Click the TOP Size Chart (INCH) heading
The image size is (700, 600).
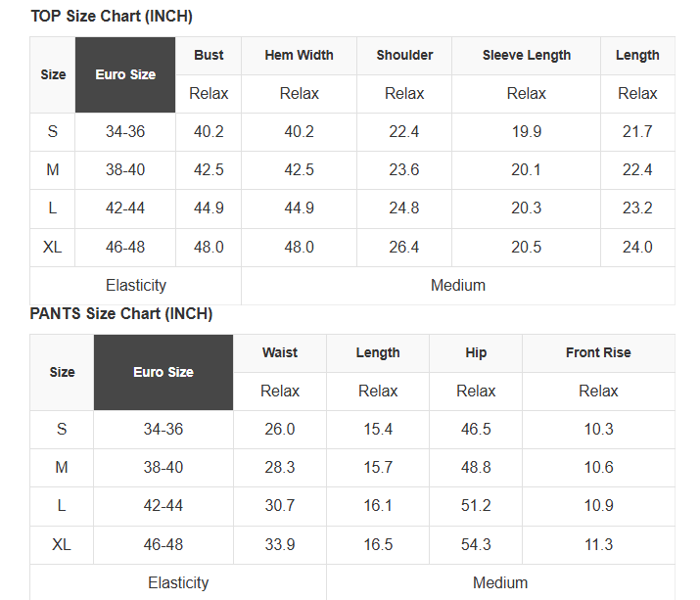(x=112, y=17)
